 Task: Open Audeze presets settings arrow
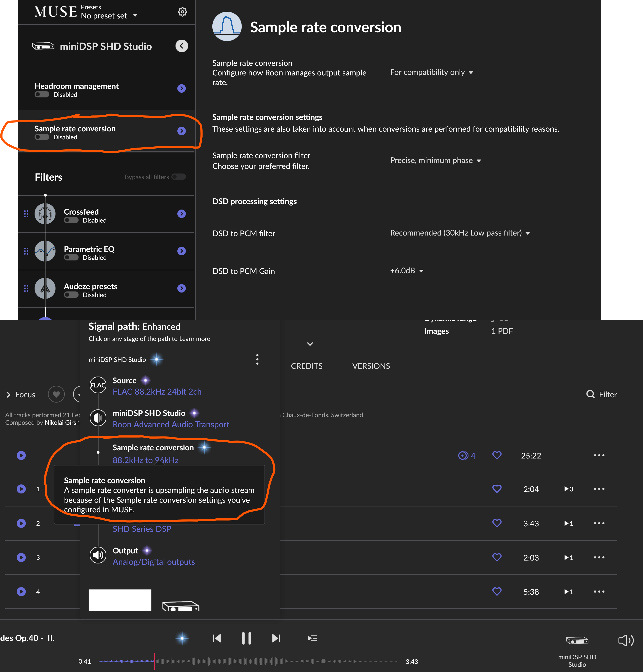182,289
